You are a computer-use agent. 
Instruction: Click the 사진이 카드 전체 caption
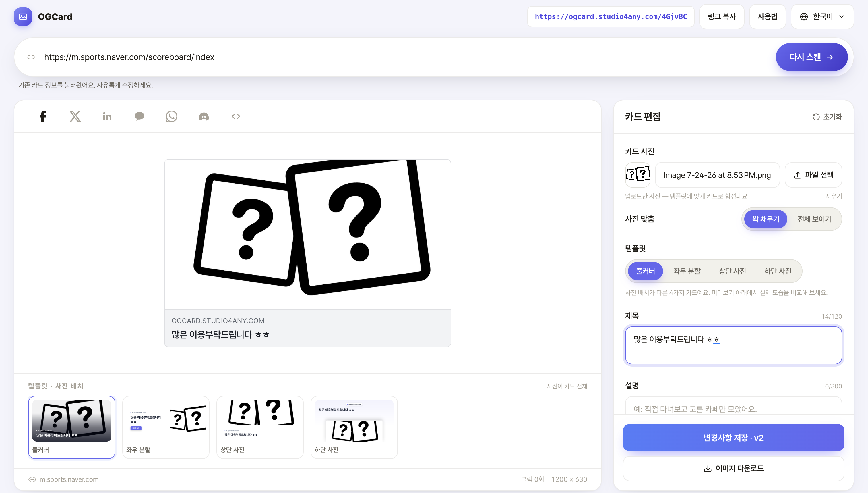coord(567,386)
